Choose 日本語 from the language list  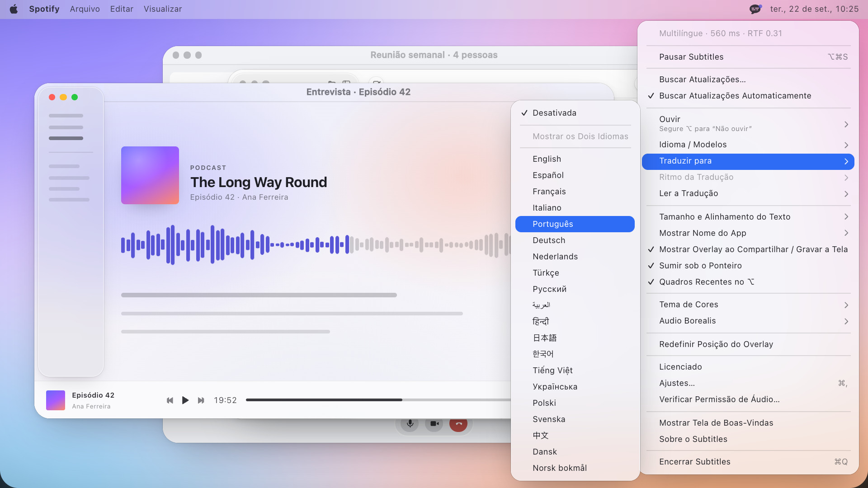575,338
